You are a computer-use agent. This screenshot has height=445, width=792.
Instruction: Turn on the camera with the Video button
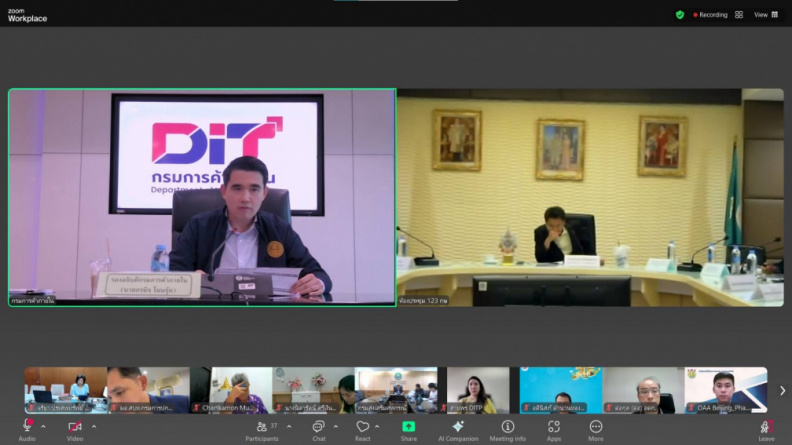click(x=75, y=430)
